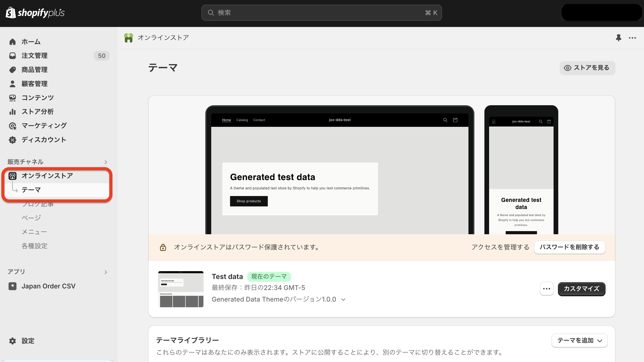
Task: Click the joc-dds-test store name in desktop preview
Action: click(x=340, y=120)
